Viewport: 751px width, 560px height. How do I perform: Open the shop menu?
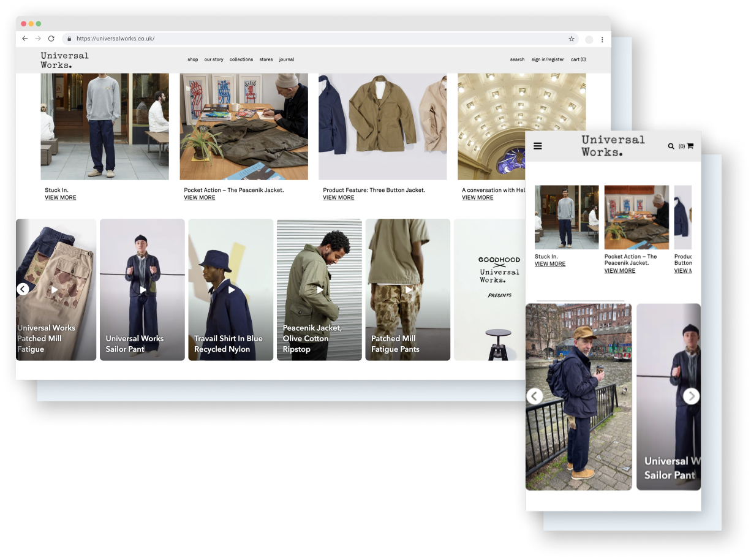(193, 59)
